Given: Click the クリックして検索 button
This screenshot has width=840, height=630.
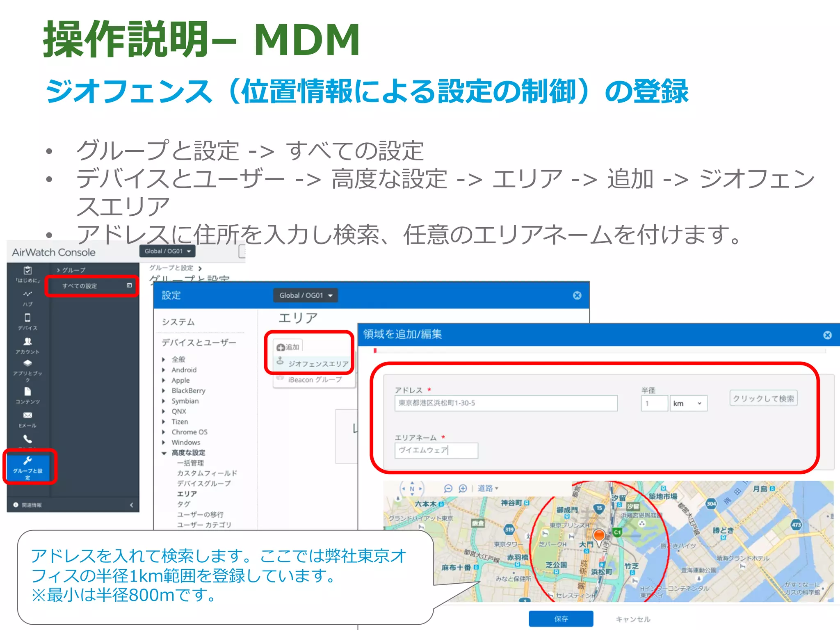Looking at the screenshot, I should click(763, 398).
